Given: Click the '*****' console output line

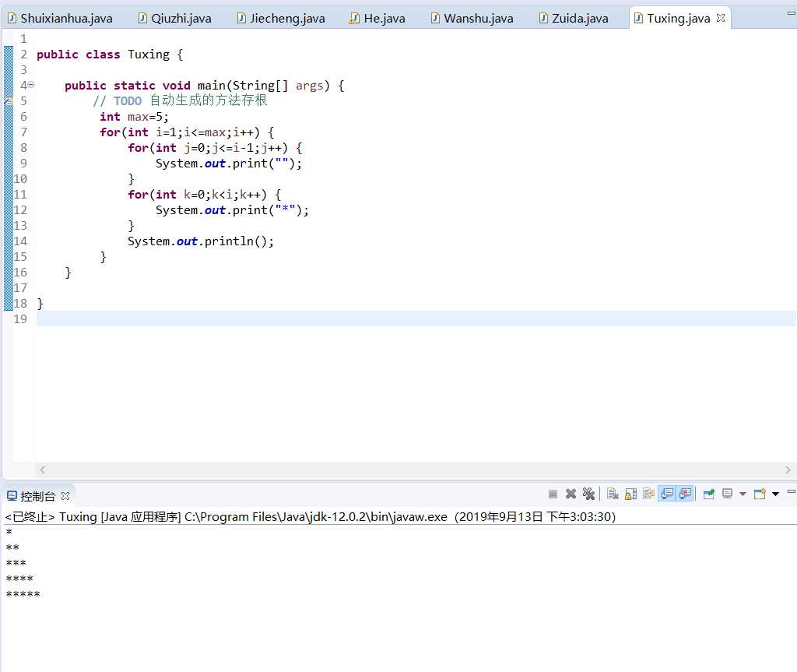Looking at the screenshot, I should click(23, 594).
